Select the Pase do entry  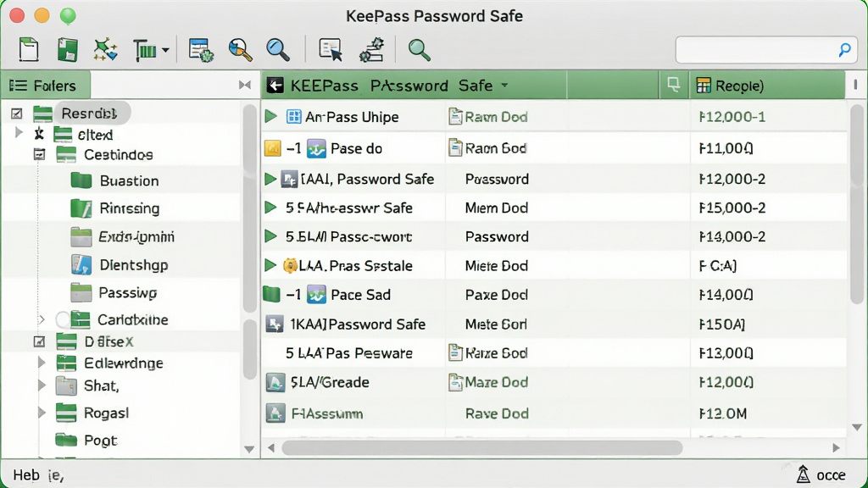point(356,149)
